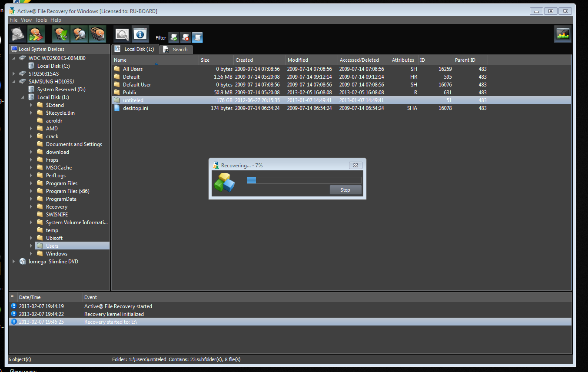This screenshot has height=372, width=588.
Task: Click the application icon in title bar
Action: (13, 11)
